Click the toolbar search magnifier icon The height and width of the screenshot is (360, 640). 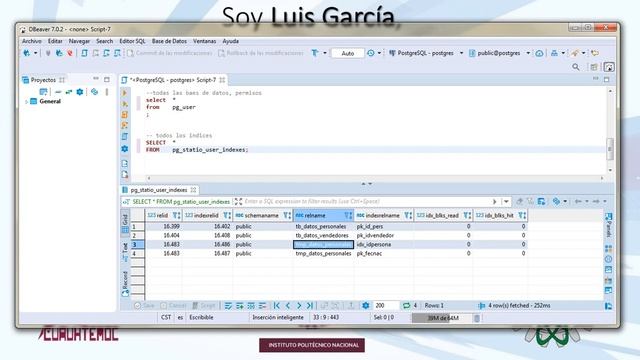click(x=576, y=67)
